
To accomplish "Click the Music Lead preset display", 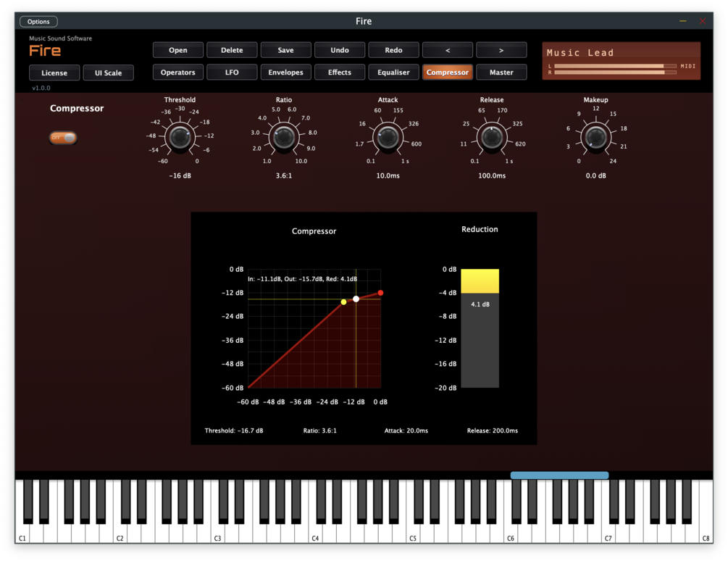I will pyautogui.click(x=622, y=61).
